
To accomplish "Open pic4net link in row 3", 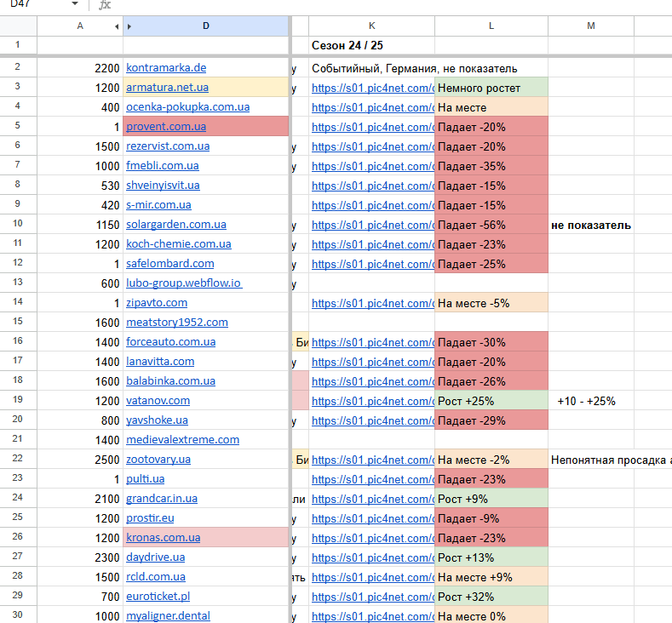I will [x=373, y=88].
